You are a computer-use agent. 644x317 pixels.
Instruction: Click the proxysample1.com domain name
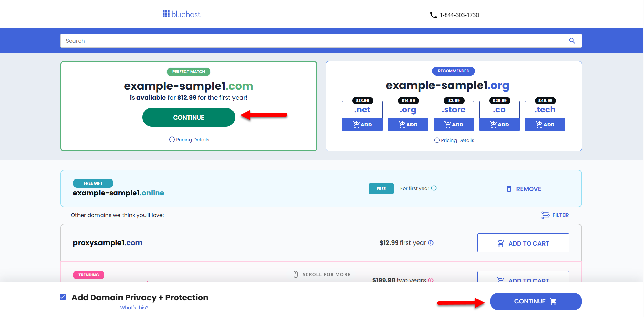tap(108, 243)
